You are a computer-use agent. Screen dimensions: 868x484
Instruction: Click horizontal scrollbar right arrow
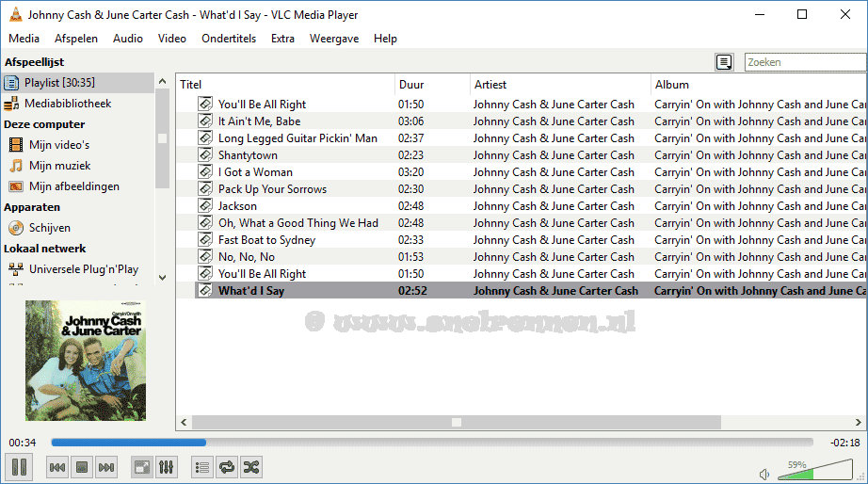click(x=858, y=423)
